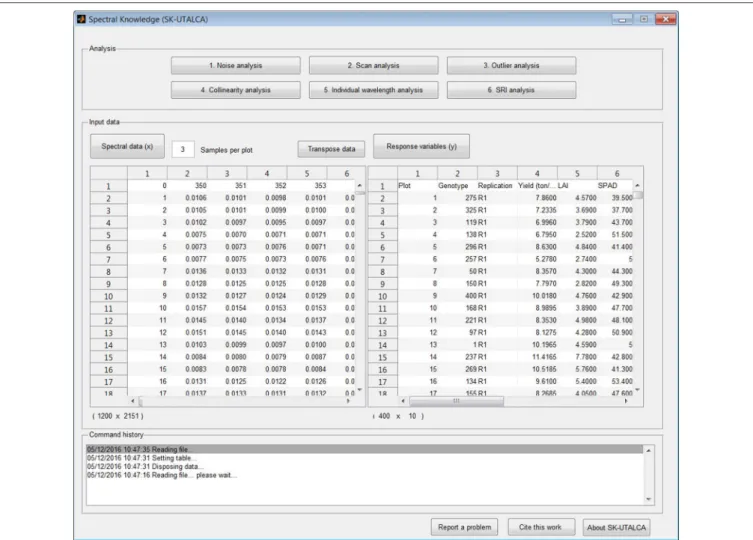Click the Spectral Knowledge app icon in title bar
753x540 pixels.
point(81,19)
